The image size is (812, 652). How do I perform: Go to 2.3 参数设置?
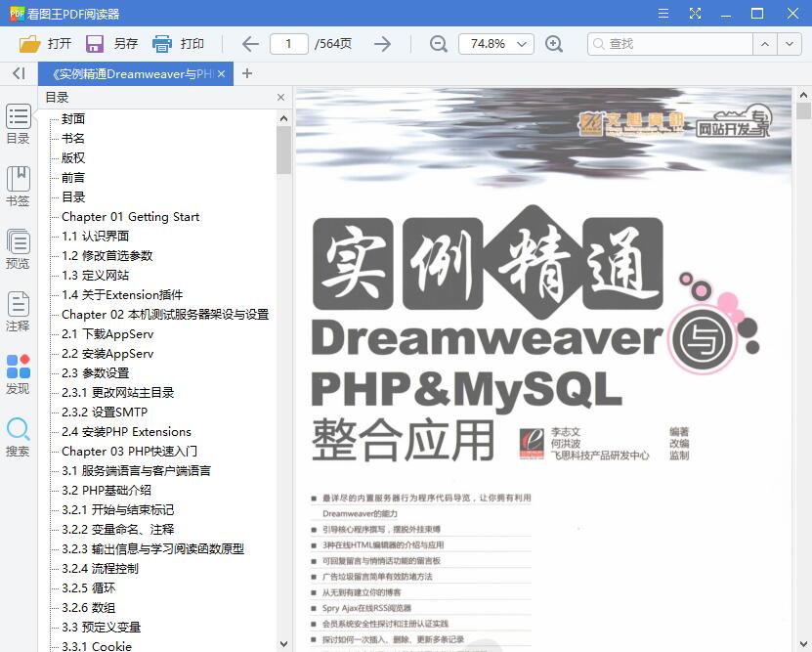coord(96,373)
